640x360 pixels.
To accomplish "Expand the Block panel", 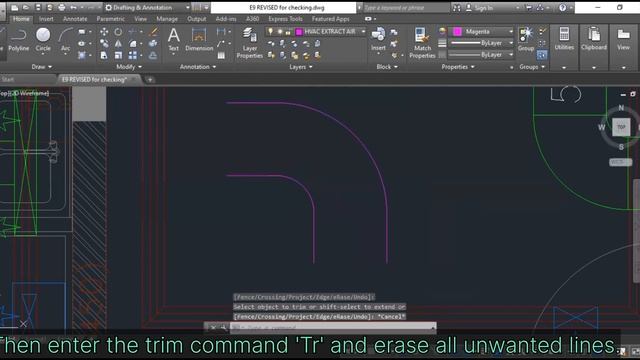I will 387,67.
